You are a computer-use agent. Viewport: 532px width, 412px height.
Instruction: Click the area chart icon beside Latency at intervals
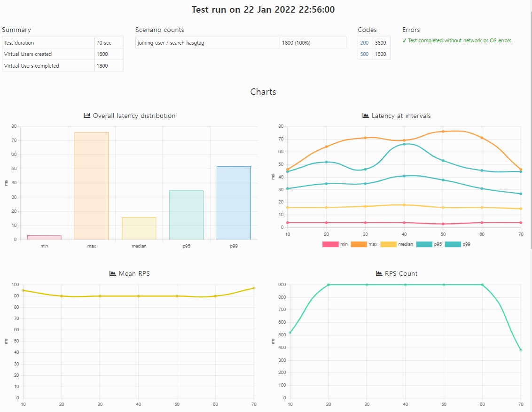tap(366, 116)
